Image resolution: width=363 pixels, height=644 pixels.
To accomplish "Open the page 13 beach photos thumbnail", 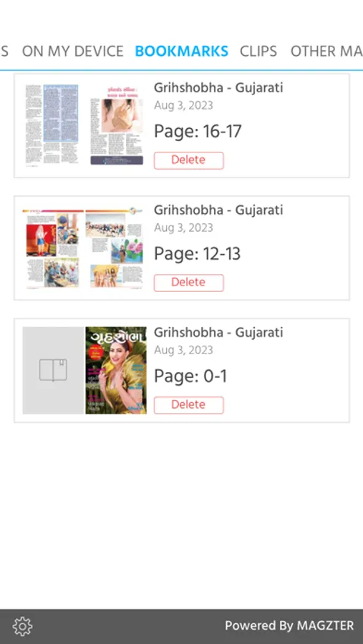I will (115, 248).
